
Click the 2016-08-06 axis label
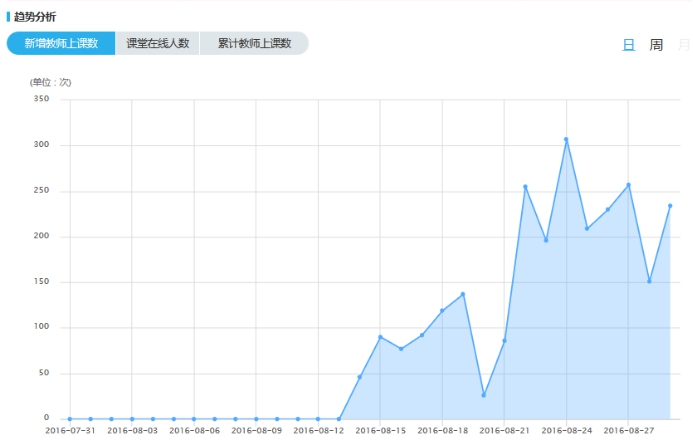pos(194,430)
